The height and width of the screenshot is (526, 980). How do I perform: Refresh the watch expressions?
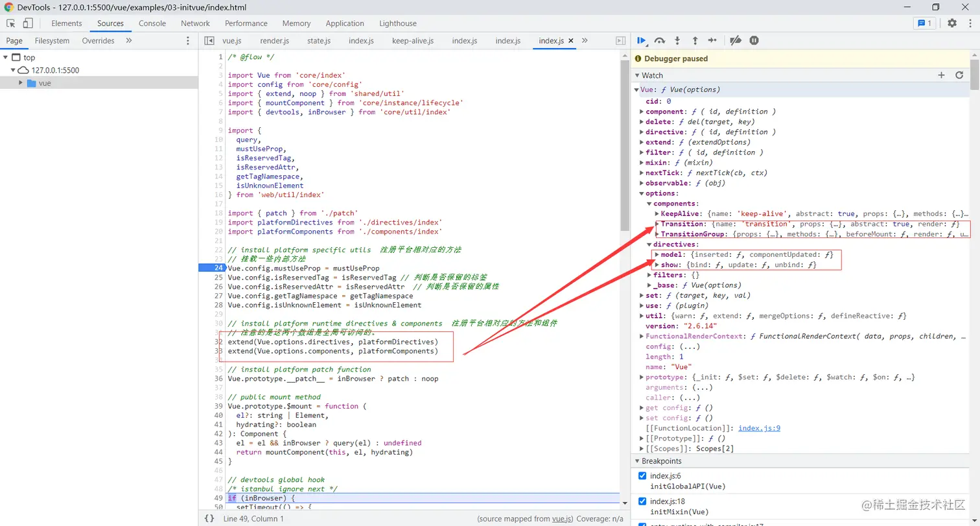click(959, 76)
